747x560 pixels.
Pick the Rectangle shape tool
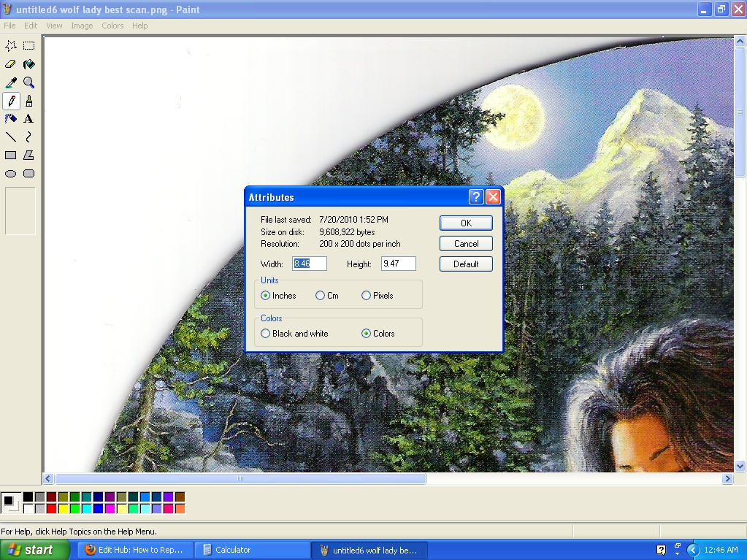[11, 156]
